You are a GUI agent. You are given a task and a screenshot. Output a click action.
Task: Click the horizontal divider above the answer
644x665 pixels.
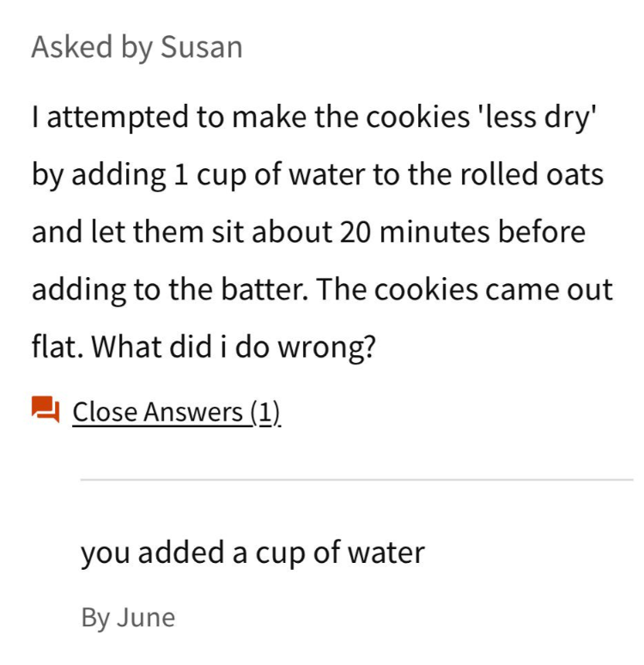tap(356, 480)
